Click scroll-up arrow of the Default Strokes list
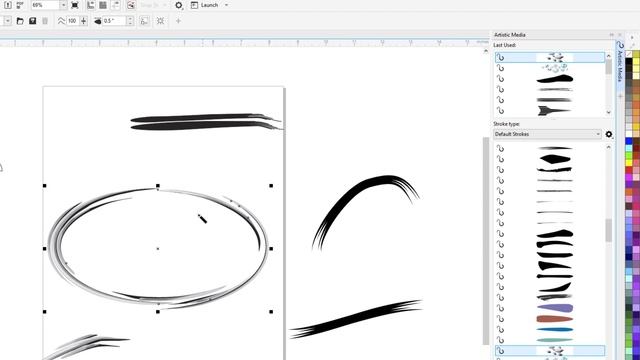This screenshot has height=360, width=640. pyautogui.click(x=609, y=147)
